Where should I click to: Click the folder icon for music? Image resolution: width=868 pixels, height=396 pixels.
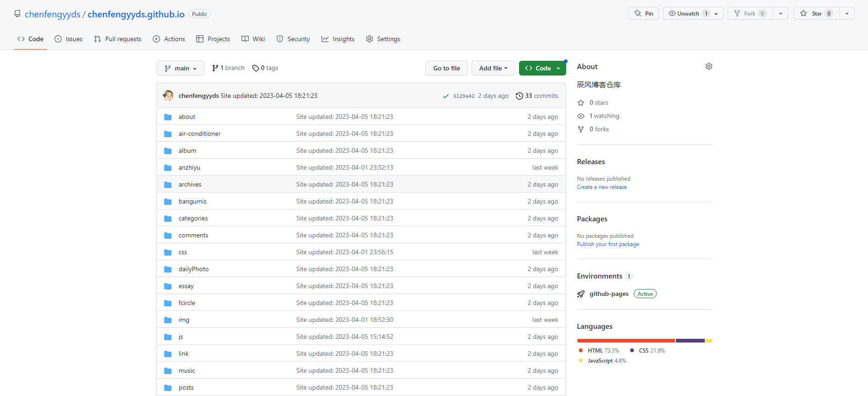click(x=168, y=371)
